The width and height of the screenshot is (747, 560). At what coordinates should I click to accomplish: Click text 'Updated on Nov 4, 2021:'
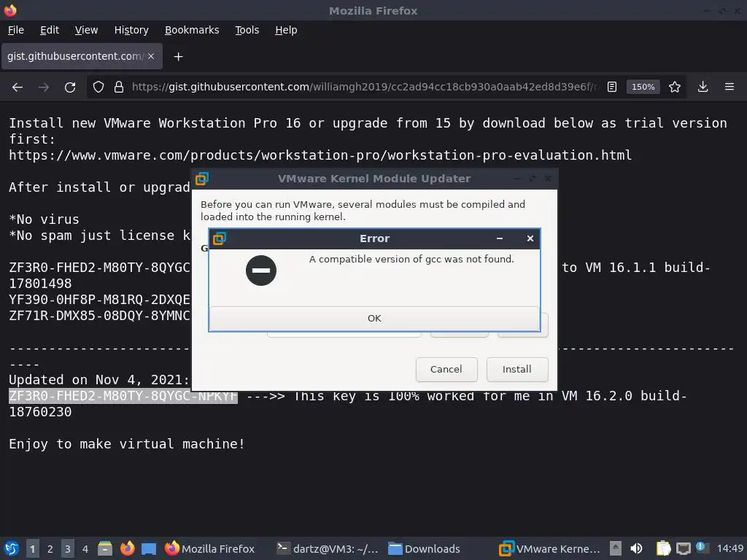[x=99, y=380]
